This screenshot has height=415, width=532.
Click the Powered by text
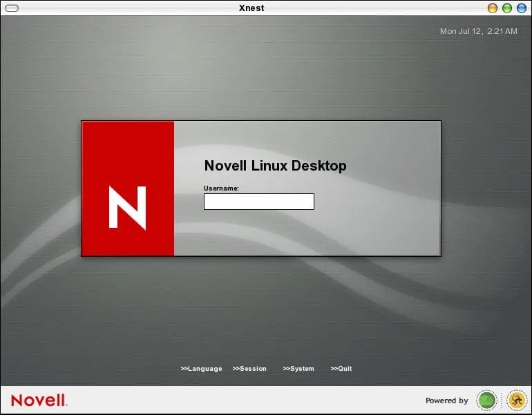[447, 400]
